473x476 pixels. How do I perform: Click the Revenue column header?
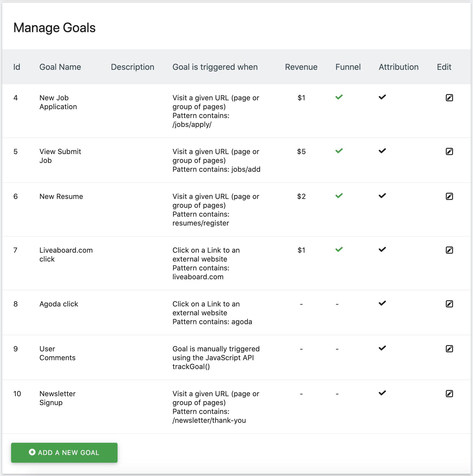coord(301,67)
